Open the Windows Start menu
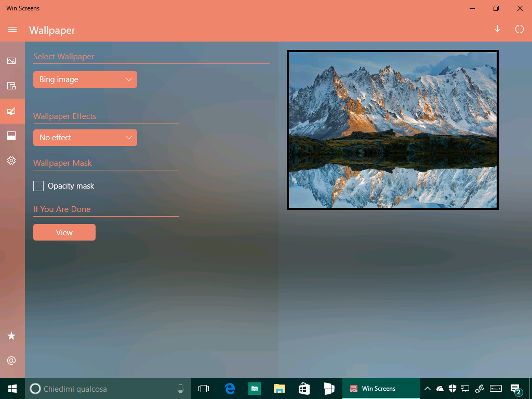 [x=12, y=389]
